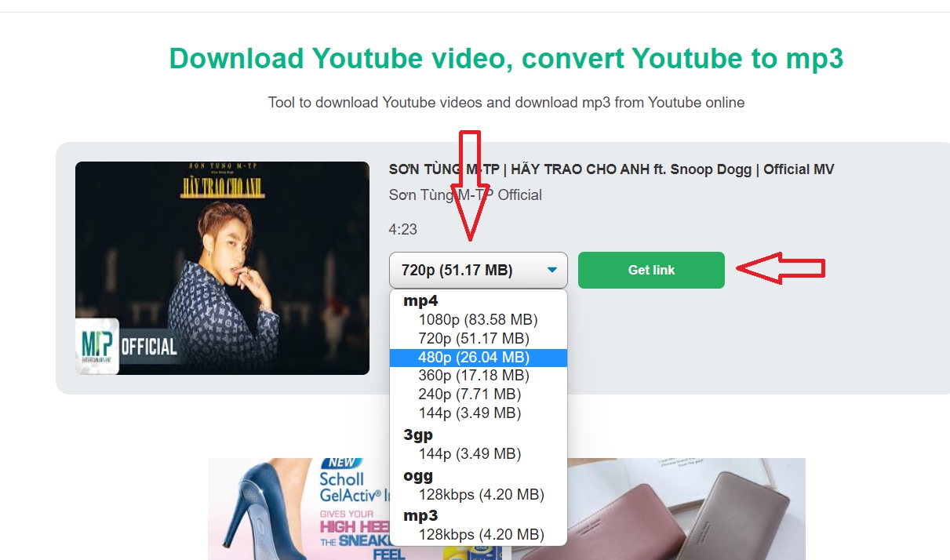950x560 pixels.
Task: Click the blue caret arrow of quality selector
Action: [x=552, y=271]
